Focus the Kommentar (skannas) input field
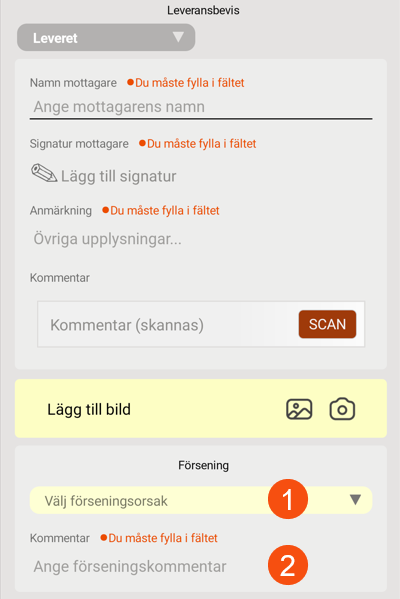This screenshot has width=400, height=599. 168,325
